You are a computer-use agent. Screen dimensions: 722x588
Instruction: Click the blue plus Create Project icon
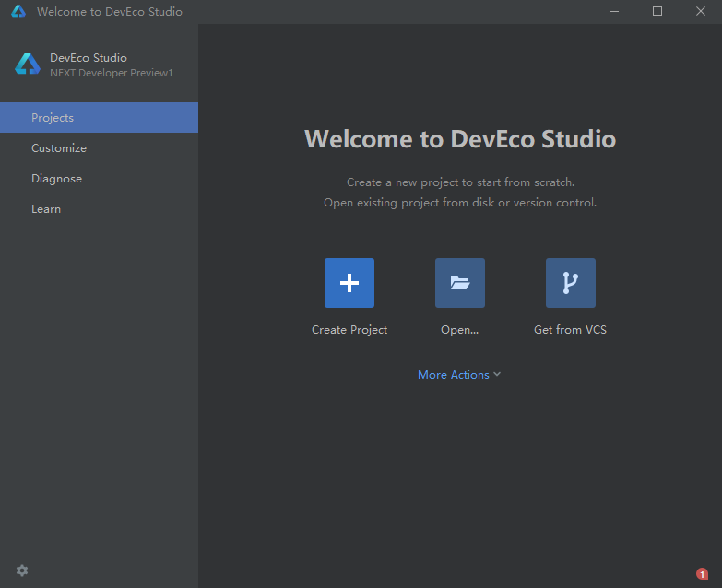[349, 283]
